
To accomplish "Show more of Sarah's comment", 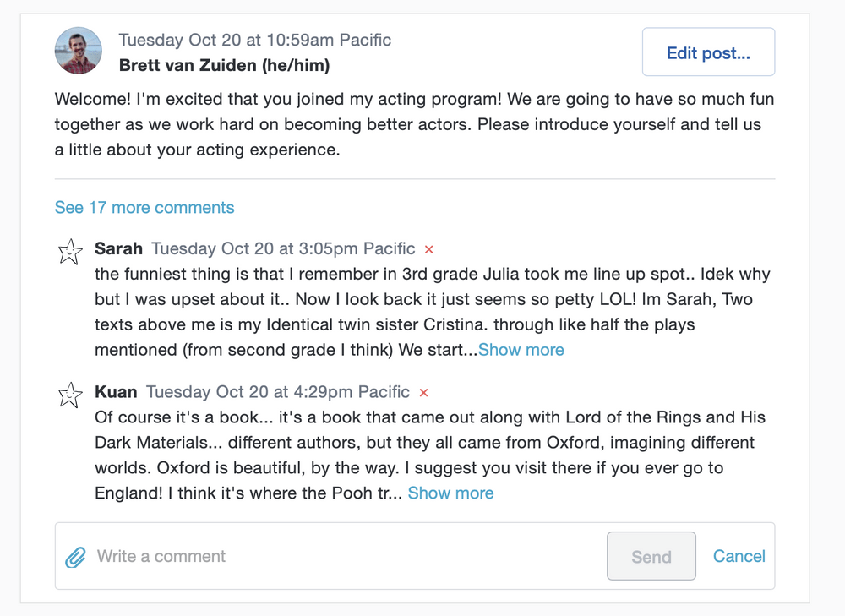I will click(x=521, y=350).
